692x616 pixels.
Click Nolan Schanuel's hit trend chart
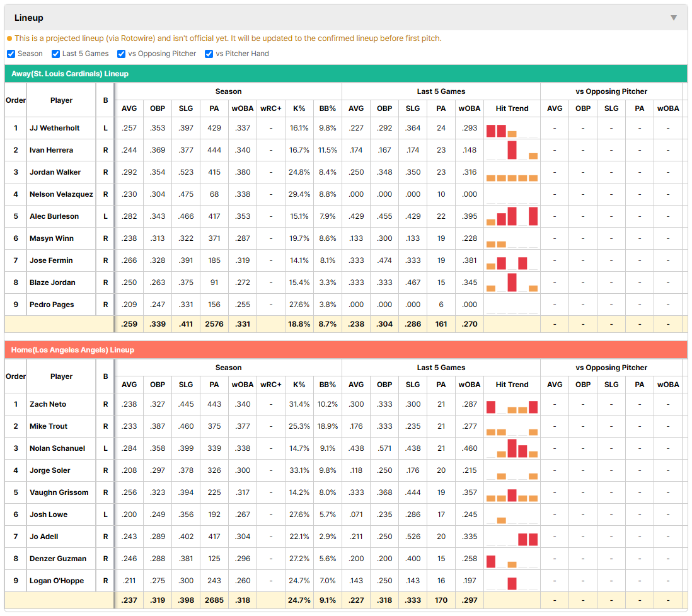(x=512, y=448)
